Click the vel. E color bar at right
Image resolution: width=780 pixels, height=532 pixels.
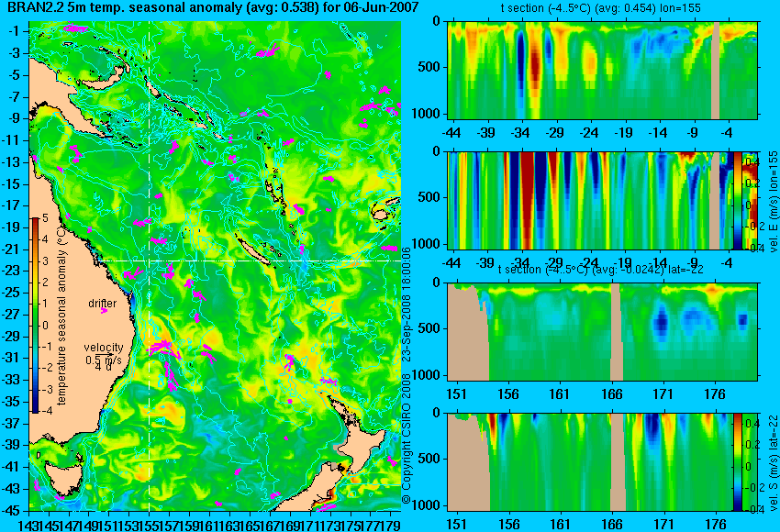pyautogui.click(x=738, y=200)
